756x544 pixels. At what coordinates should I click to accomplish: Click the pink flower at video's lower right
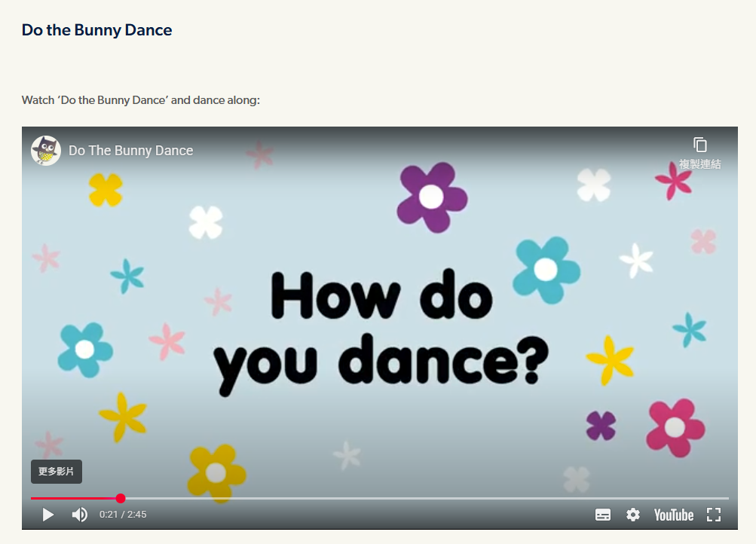(675, 427)
